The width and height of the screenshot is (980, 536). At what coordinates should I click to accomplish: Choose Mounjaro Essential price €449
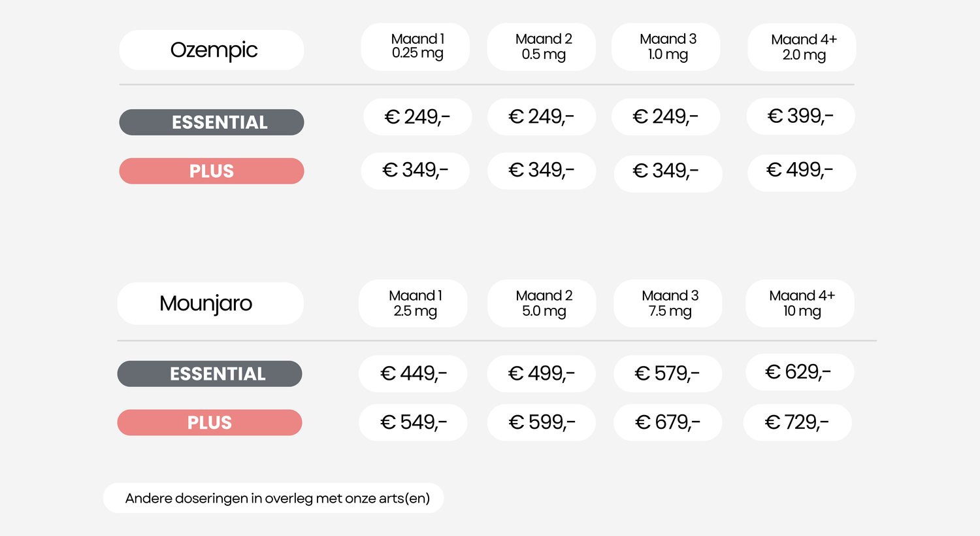[413, 374]
